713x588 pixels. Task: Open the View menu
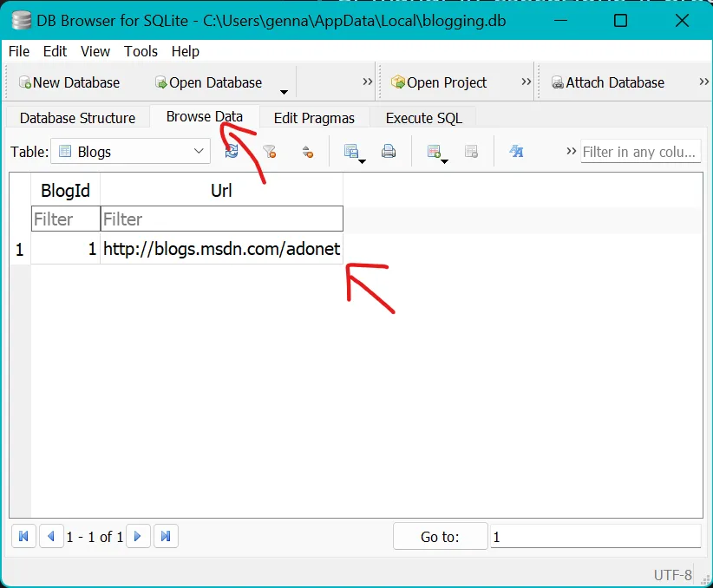tap(95, 51)
